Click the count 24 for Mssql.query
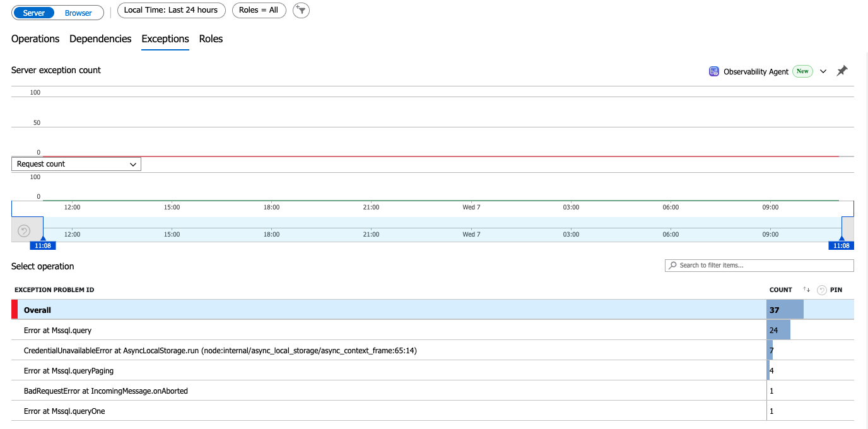This screenshot has width=868, height=429. pos(774,331)
